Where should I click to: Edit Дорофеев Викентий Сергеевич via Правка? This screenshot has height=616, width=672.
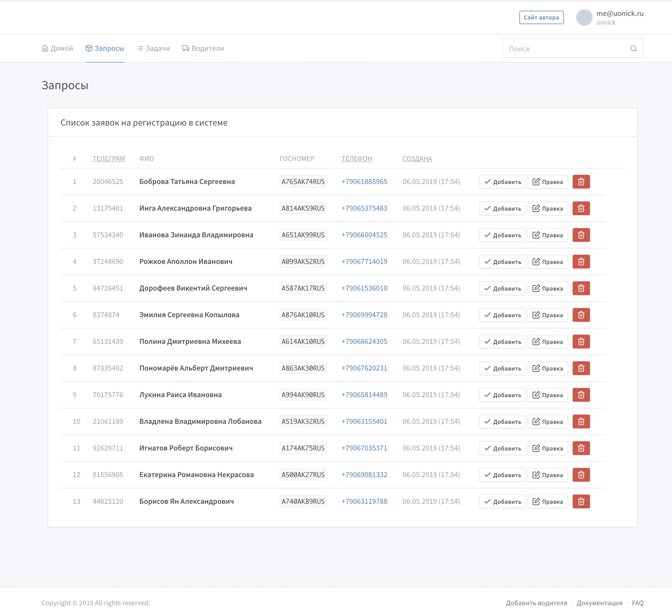[x=547, y=289]
